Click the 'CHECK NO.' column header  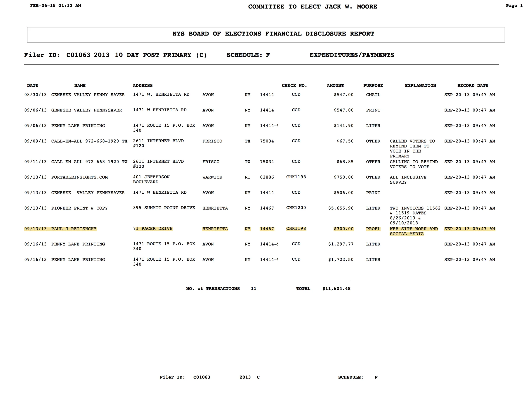(294, 86)
